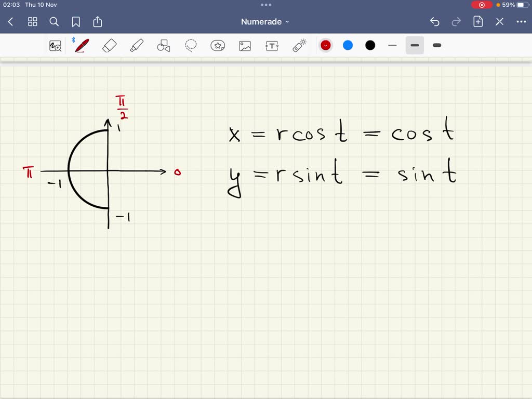Open the shapes tool
The image size is (532, 399).
click(x=163, y=45)
